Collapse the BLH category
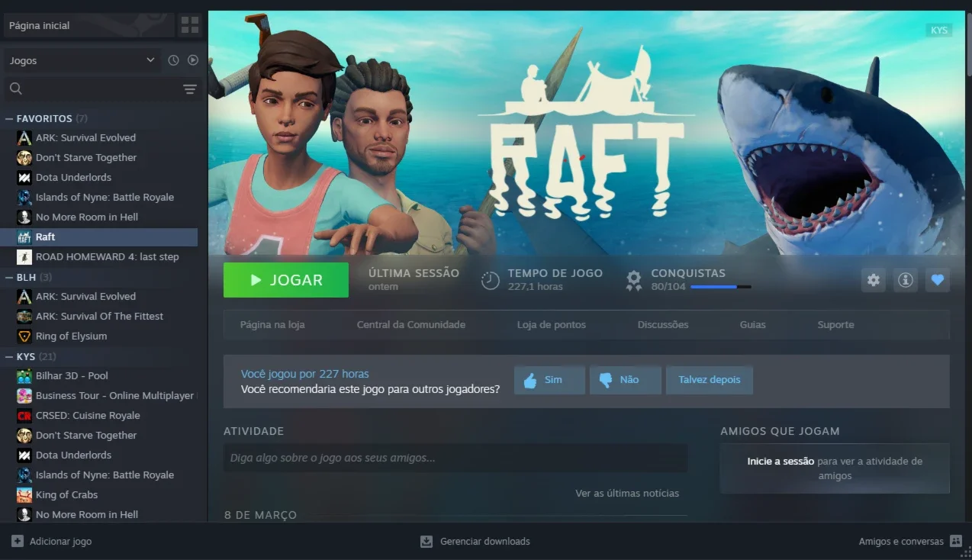 [x=9, y=278]
